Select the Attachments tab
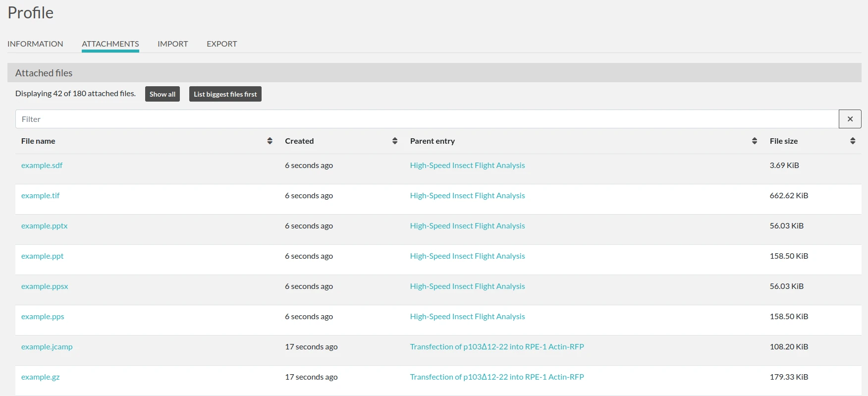Image resolution: width=868 pixels, height=396 pixels. pyautogui.click(x=110, y=44)
